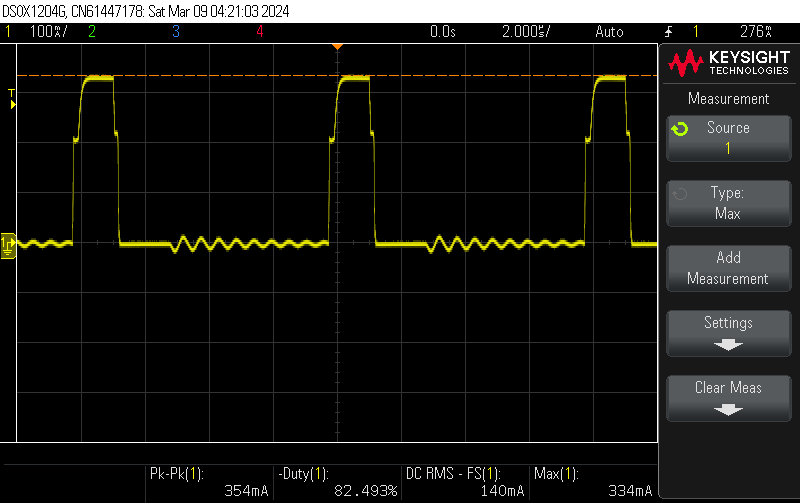The image size is (800, 503).
Task: Select channel 4 indicator in top bar
Action: click(260, 32)
